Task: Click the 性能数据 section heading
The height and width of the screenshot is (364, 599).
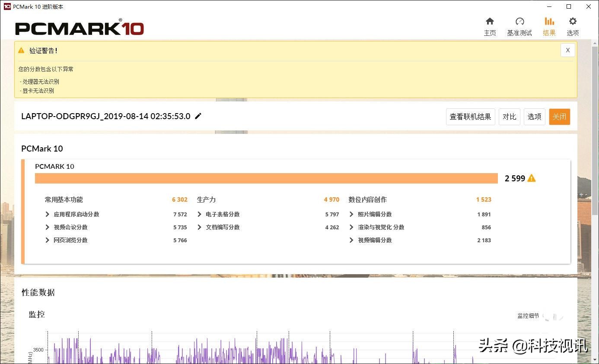Action: (38, 292)
